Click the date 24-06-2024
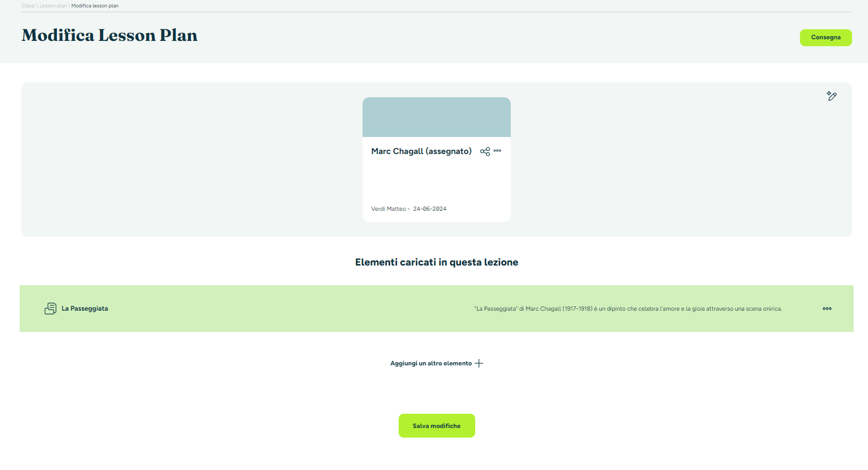 pos(429,209)
